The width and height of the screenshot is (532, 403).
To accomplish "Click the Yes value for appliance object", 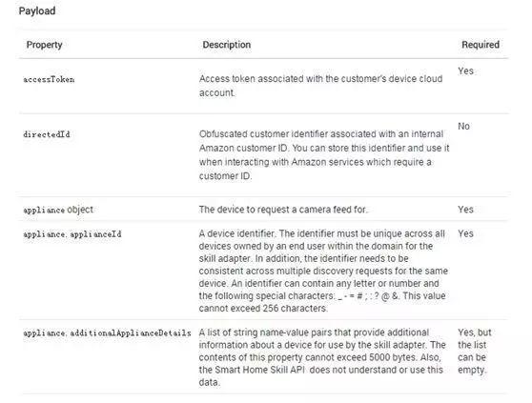I will point(465,210).
